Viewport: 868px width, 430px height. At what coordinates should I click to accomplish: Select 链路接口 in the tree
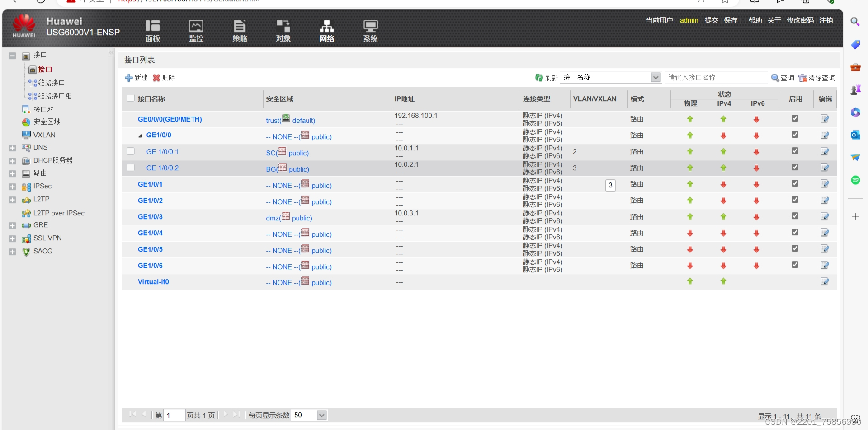point(51,83)
